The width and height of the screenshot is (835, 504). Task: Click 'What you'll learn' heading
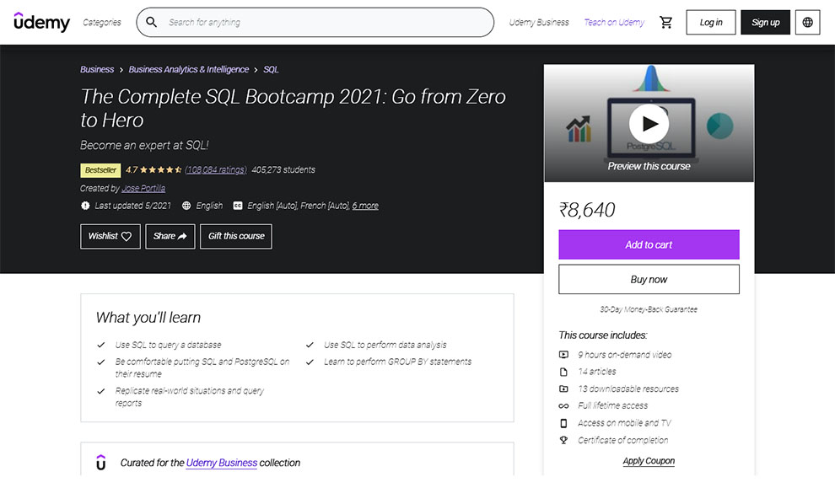(148, 318)
